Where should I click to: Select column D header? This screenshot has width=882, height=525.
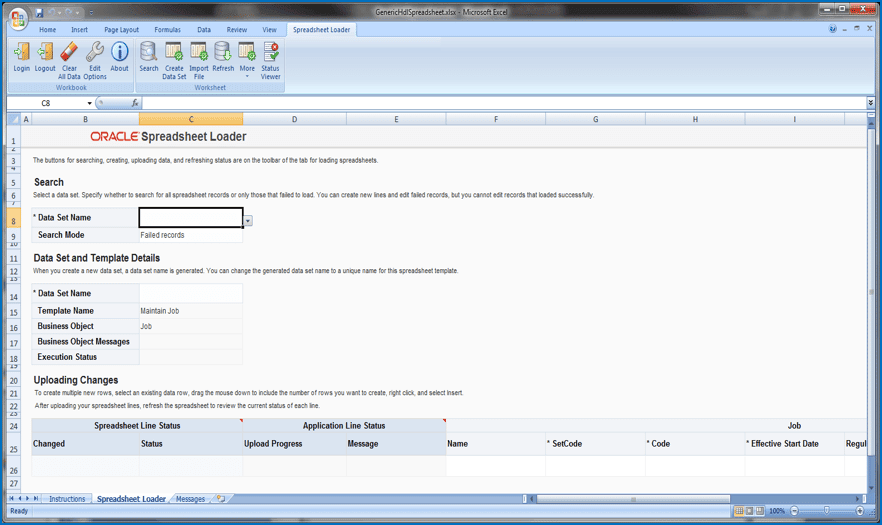294,119
